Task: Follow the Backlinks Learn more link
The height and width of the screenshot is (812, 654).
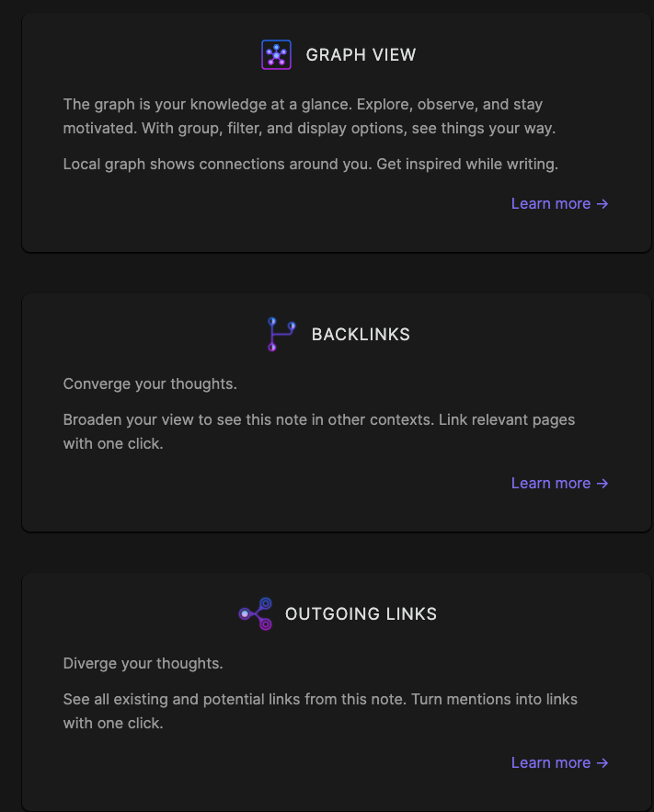Action: [x=551, y=484]
